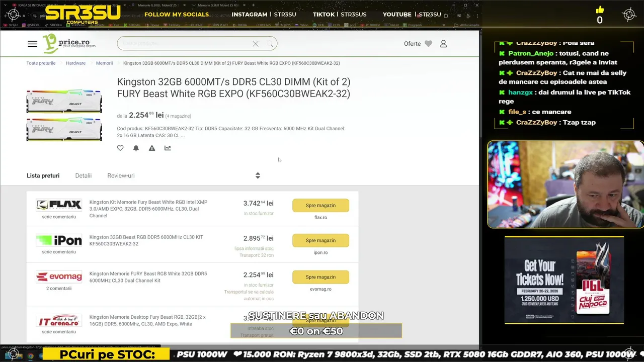
Task: Click the ipon.ro Spre magazin button
Action: 320,240
